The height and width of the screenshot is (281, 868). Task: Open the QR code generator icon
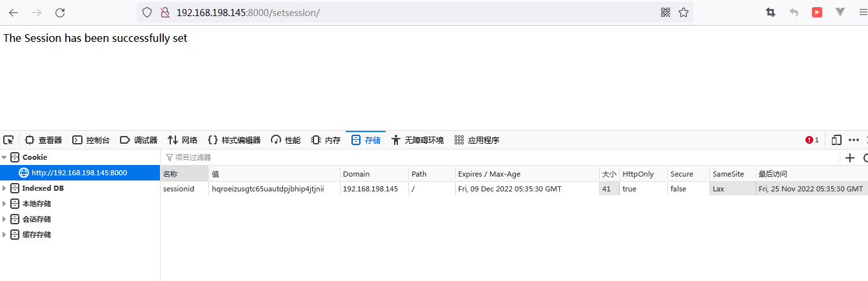[x=666, y=12]
